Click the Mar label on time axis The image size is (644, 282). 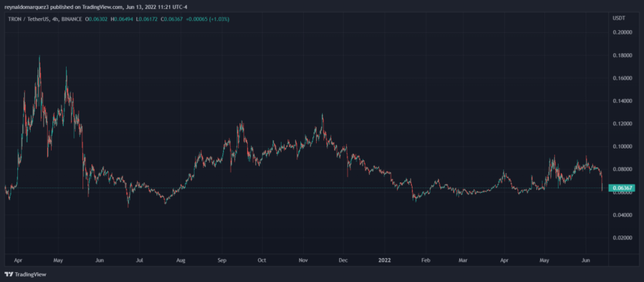(464, 260)
